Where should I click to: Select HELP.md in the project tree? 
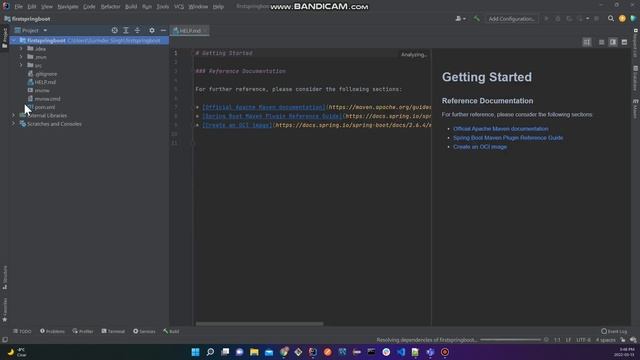42,82
